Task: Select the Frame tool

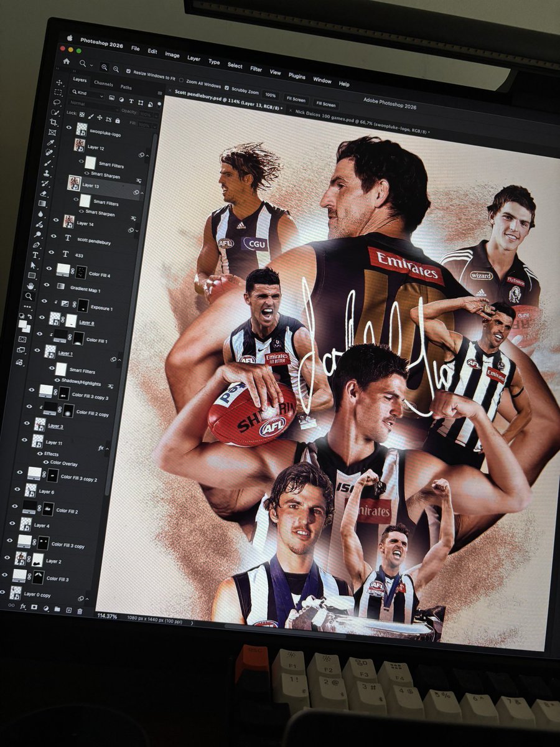Action: click(52, 133)
